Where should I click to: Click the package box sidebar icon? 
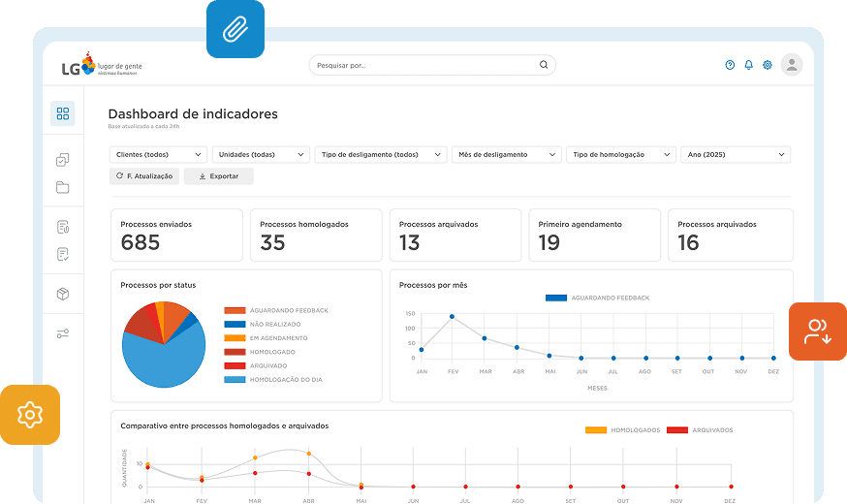pyautogui.click(x=63, y=294)
